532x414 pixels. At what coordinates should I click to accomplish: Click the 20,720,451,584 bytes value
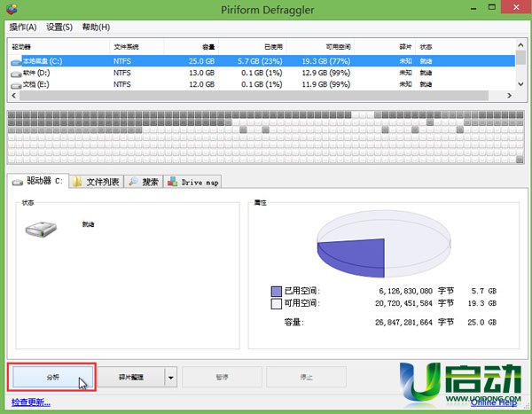(x=403, y=303)
